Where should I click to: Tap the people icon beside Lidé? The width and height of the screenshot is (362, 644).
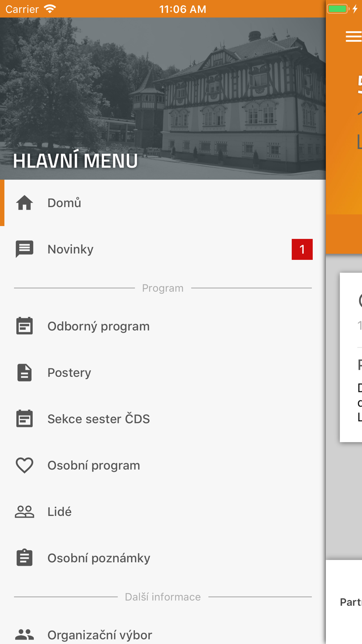(x=25, y=511)
